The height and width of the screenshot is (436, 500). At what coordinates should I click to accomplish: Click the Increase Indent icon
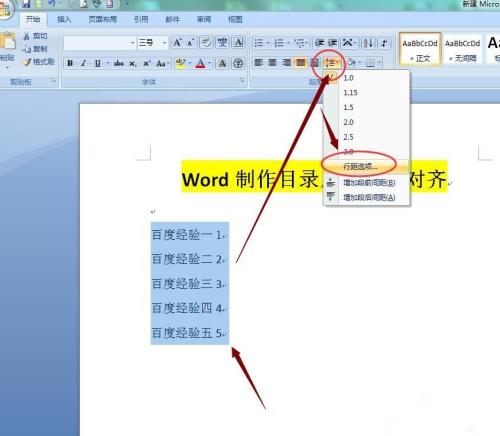point(332,43)
